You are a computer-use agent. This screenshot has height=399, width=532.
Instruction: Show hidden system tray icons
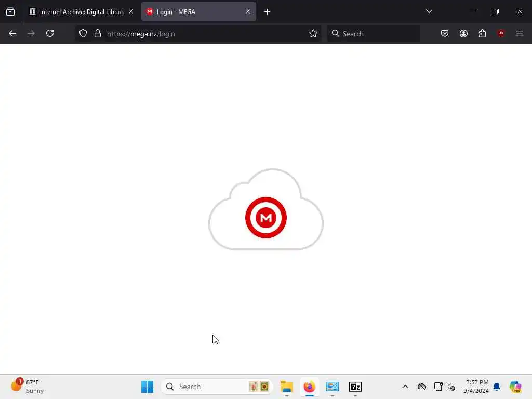405,387
